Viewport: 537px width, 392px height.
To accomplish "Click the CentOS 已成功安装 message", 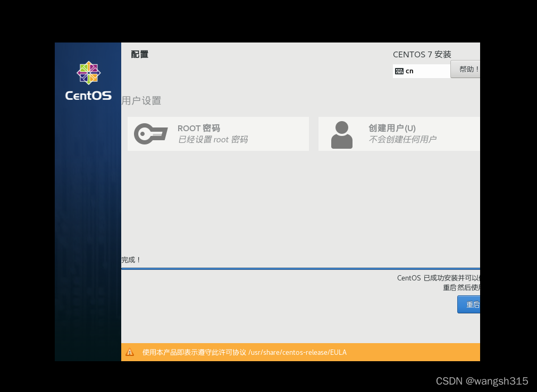I will tap(438, 278).
